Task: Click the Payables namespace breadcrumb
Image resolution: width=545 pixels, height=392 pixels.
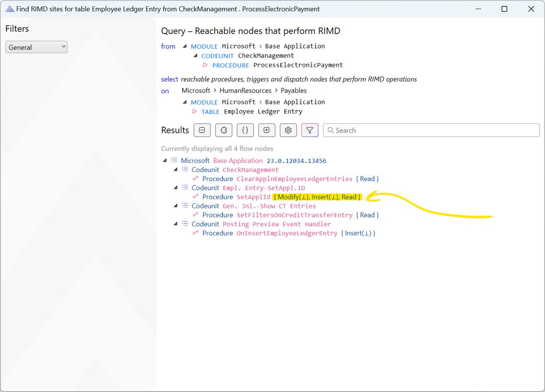Action: click(x=294, y=91)
